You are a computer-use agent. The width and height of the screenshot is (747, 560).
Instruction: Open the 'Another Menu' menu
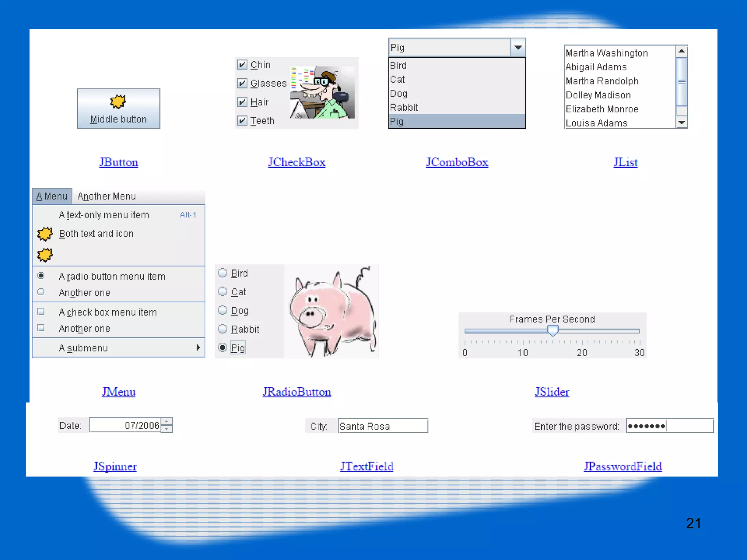(107, 197)
